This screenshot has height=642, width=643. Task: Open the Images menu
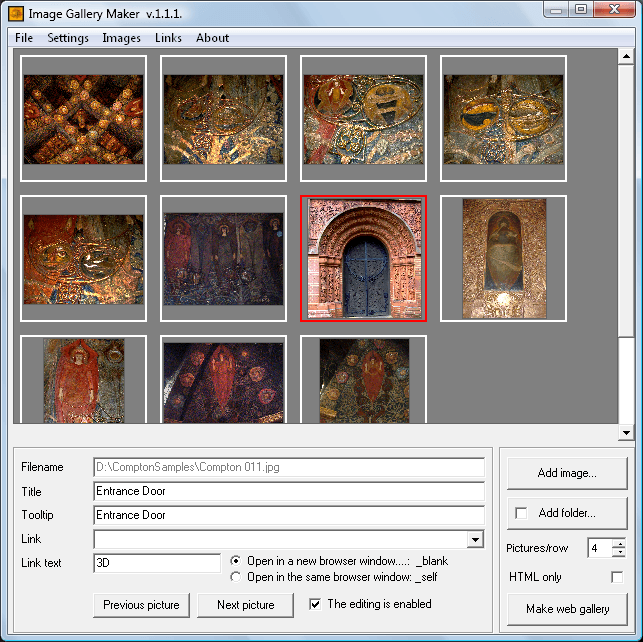point(121,38)
